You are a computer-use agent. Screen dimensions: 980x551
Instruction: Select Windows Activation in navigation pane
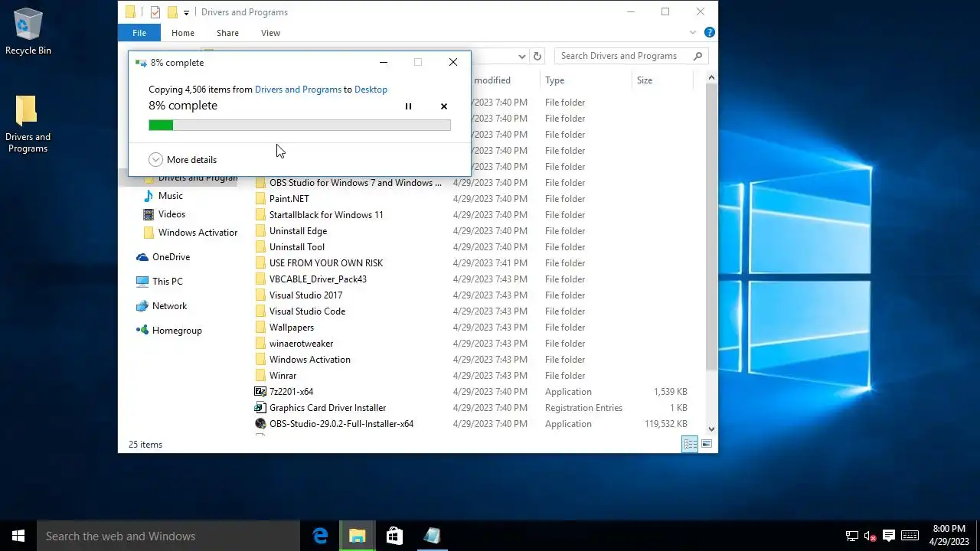tap(191, 233)
